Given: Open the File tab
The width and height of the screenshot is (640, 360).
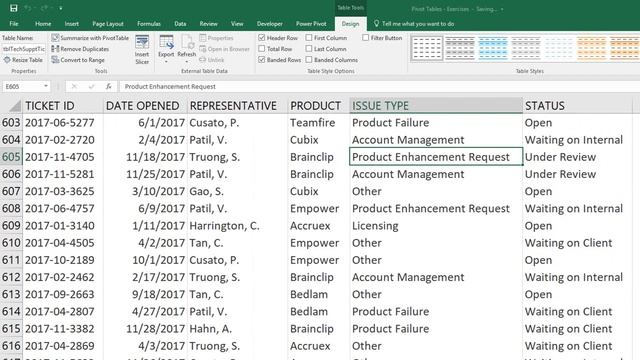Looking at the screenshot, I should [x=14, y=24].
